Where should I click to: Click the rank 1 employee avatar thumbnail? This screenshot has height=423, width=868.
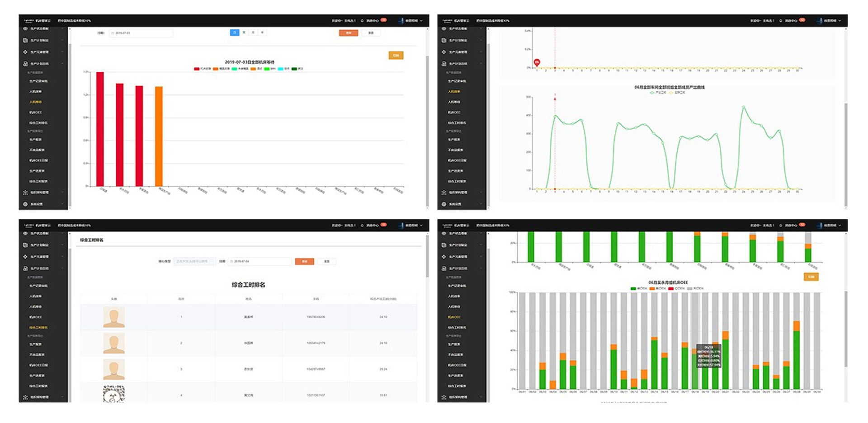(x=114, y=317)
